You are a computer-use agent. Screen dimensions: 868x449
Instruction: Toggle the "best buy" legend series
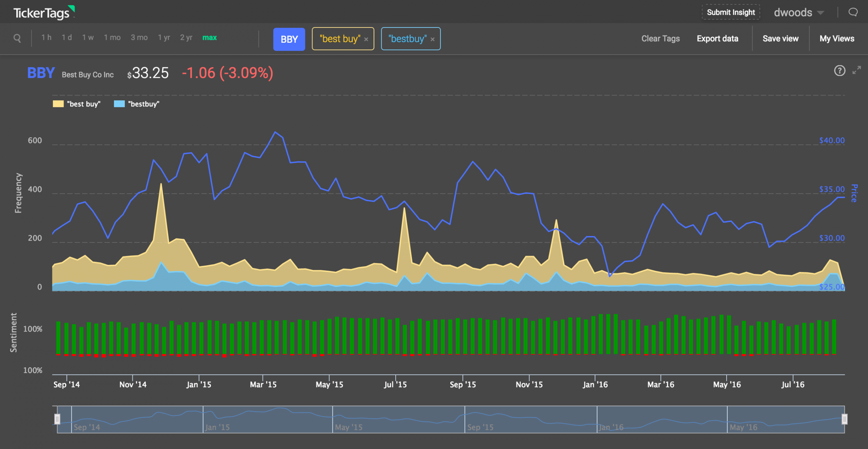coord(77,104)
